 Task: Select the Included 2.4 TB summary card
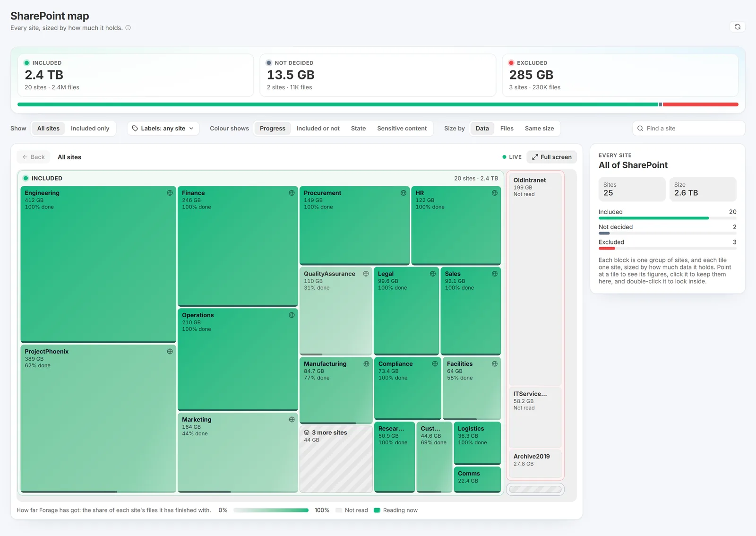(x=136, y=75)
